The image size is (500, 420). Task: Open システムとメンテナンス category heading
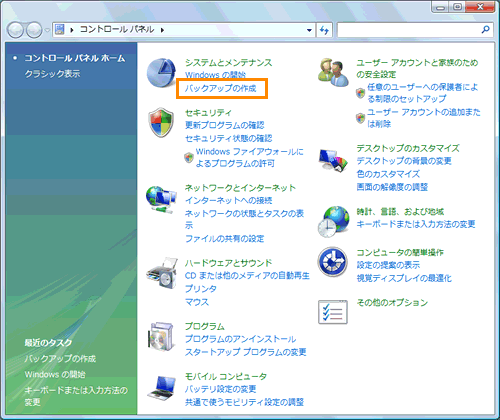pyautogui.click(x=229, y=62)
